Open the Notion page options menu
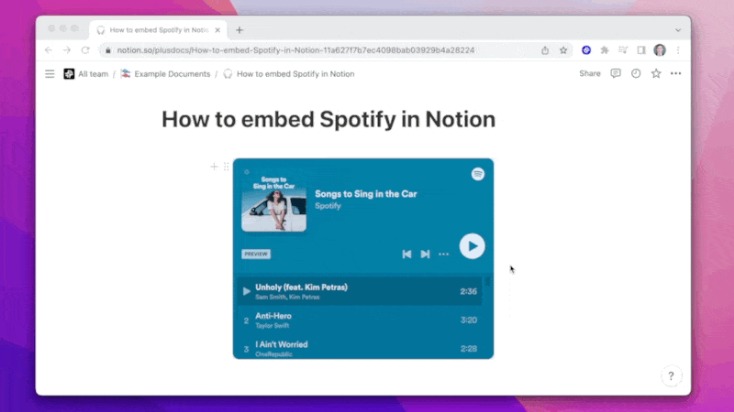This screenshot has height=412, width=734. click(x=675, y=74)
